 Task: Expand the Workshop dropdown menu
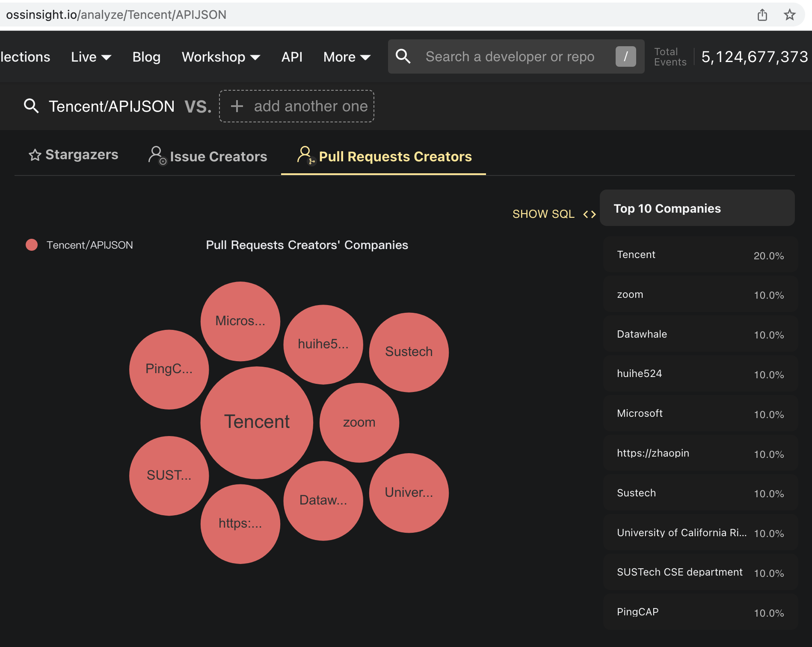point(221,57)
